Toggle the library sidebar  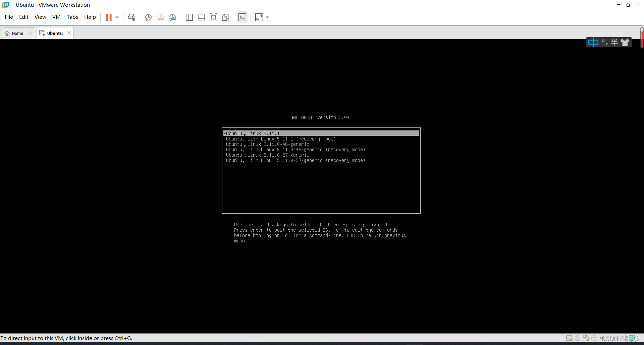coord(189,17)
